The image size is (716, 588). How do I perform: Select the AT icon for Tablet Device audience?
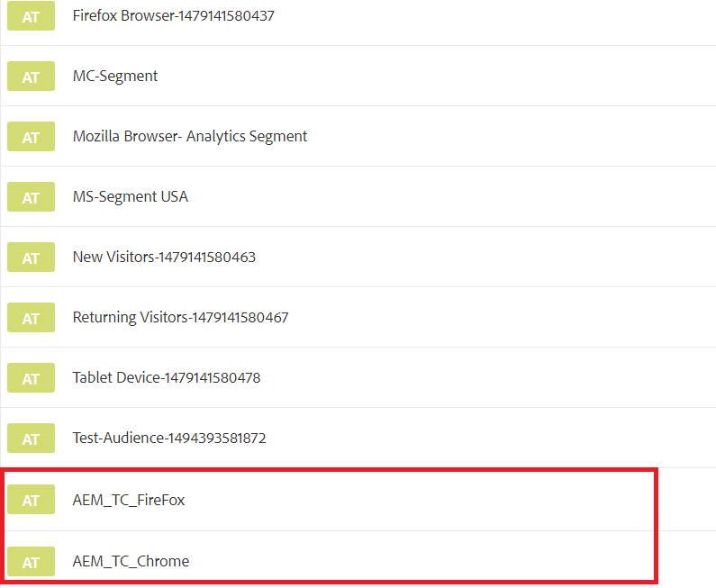pyautogui.click(x=31, y=378)
